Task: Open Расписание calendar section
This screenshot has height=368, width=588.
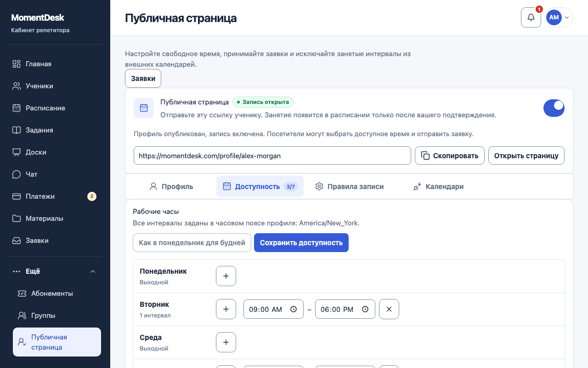Action: coord(55,108)
